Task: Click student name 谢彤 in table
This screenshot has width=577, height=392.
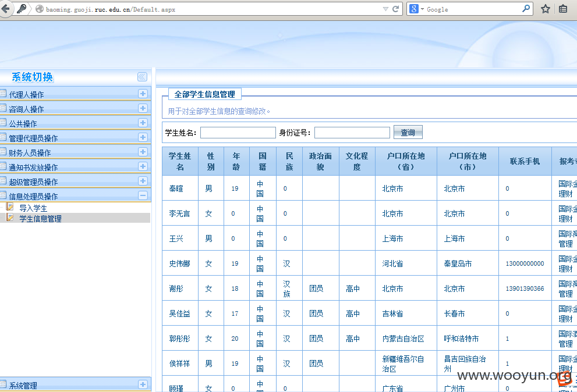Action: click(x=176, y=288)
